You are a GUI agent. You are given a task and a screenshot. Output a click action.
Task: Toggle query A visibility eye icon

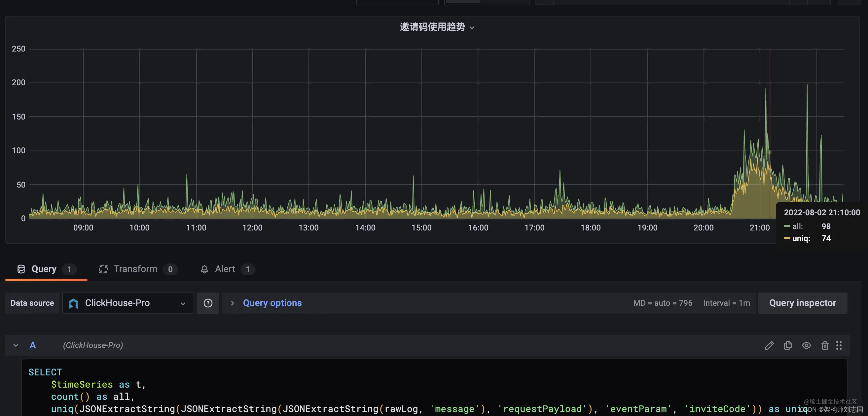[x=806, y=345]
